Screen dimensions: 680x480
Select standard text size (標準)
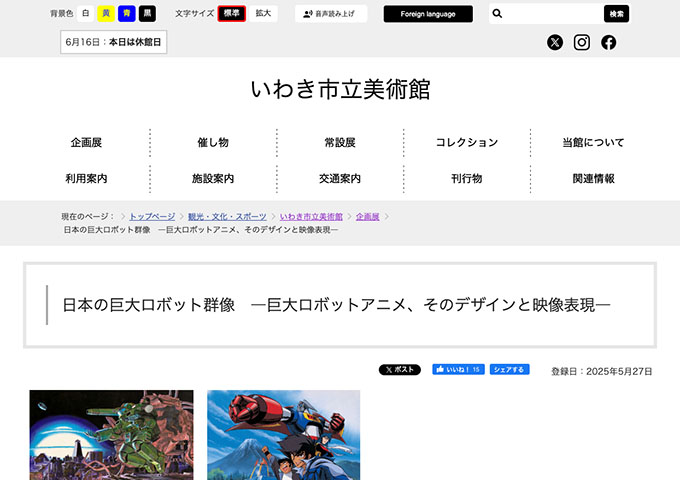(232, 13)
